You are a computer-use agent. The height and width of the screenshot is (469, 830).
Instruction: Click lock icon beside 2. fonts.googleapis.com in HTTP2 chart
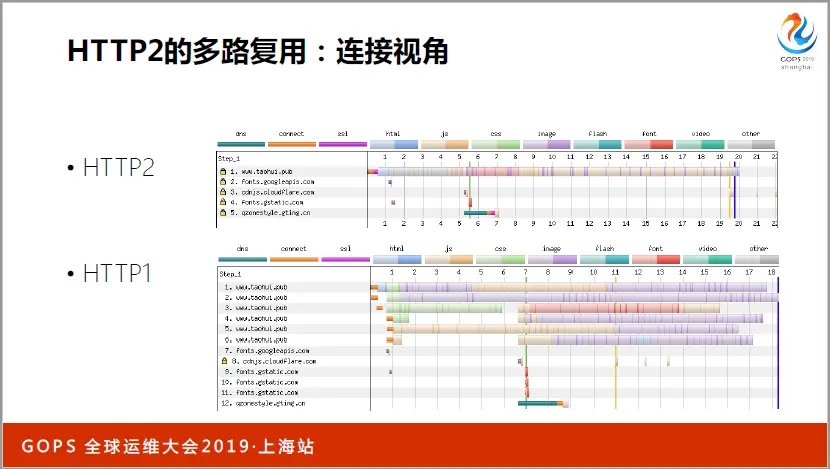coord(223,182)
